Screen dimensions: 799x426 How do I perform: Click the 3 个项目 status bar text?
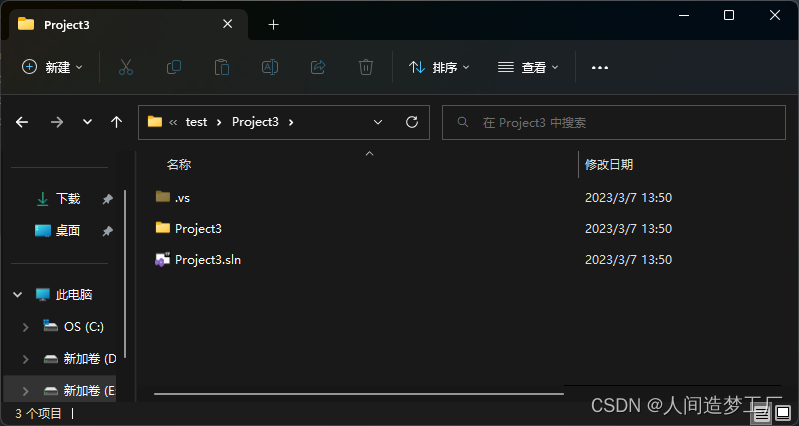(38, 413)
